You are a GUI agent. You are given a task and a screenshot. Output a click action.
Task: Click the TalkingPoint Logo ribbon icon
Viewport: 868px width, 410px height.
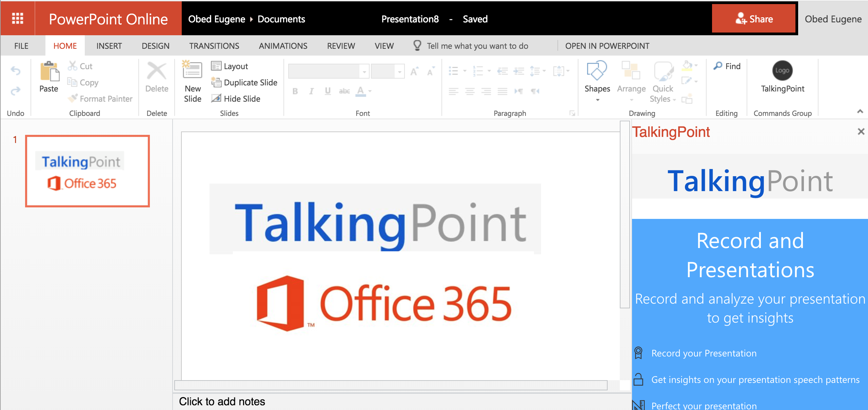[782, 70]
